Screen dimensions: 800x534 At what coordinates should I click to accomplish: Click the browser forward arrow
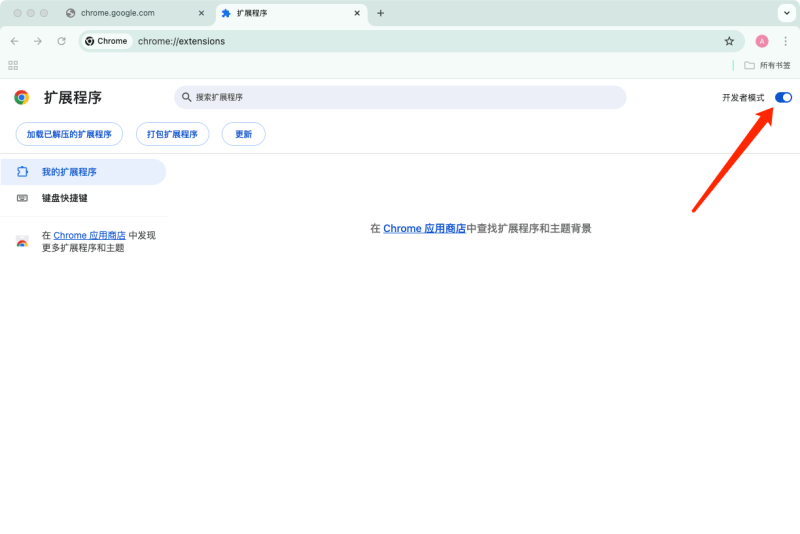[x=38, y=41]
